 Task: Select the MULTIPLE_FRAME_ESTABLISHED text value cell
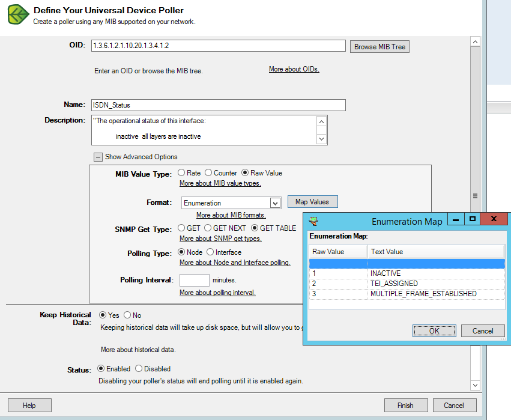click(437, 293)
